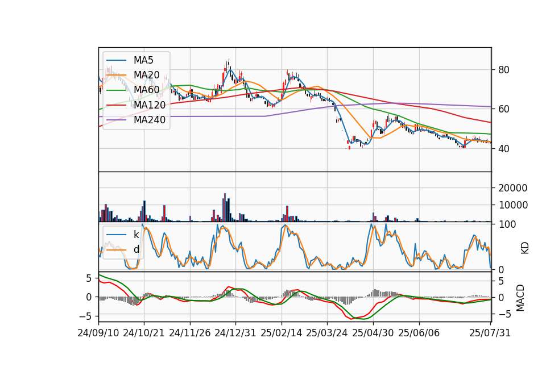Click the 24/09/10 date tick label
The height and width of the screenshot is (392, 546).
pyautogui.click(x=98, y=333)
